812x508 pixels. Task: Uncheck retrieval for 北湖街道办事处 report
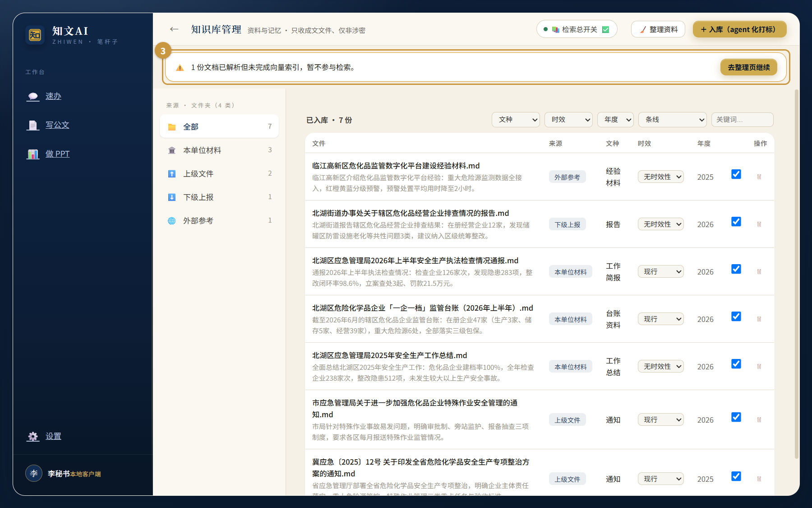[x=736, y=222]
